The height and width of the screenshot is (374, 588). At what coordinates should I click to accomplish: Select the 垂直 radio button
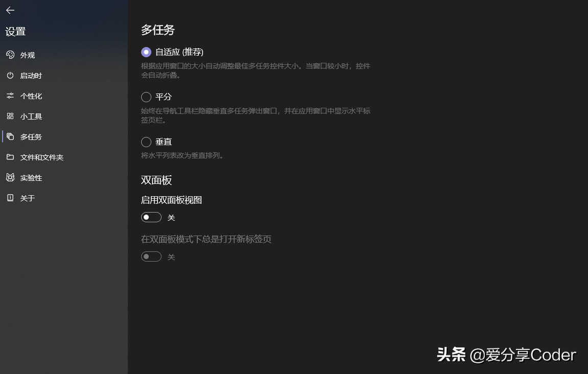point(146,142)
